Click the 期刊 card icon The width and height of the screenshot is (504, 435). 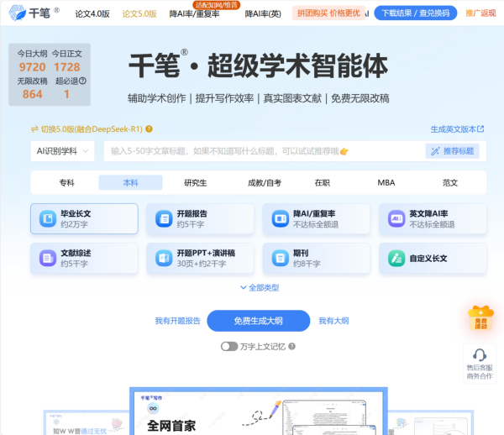(281, 258)
